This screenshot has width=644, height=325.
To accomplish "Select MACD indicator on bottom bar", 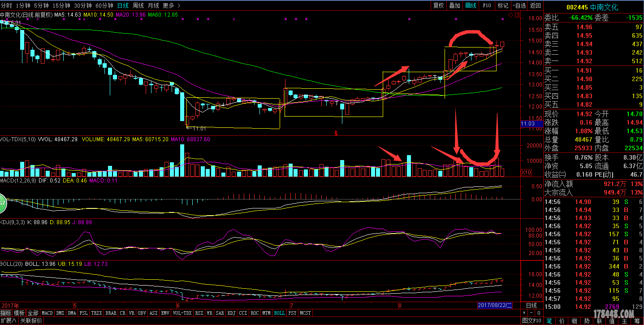I will tap(47, 313).
